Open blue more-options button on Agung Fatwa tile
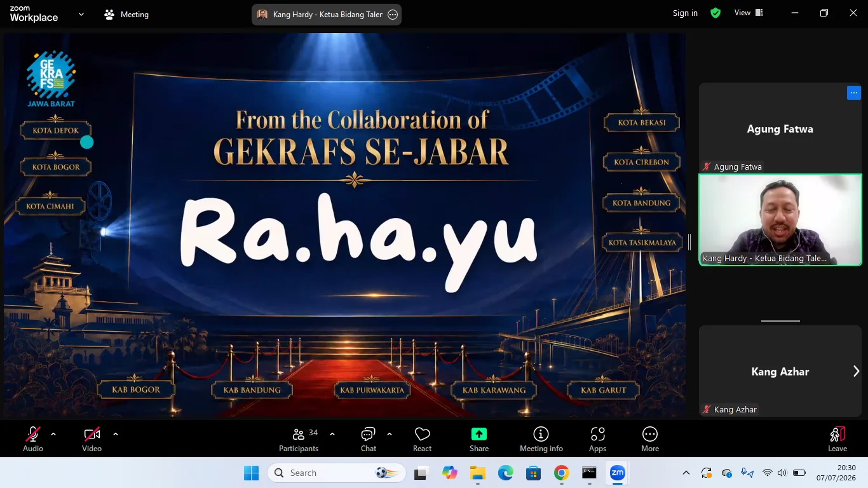Screen dimensions: 868x488 click(854, 93)
